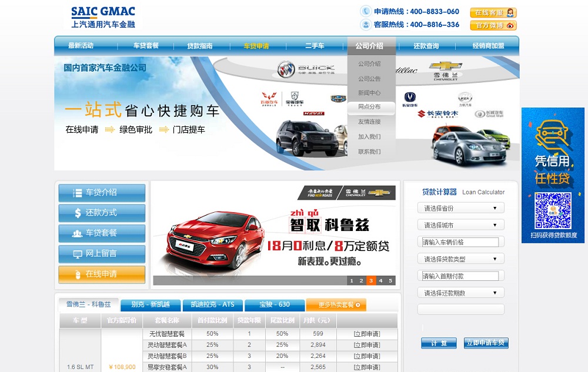Click 立即申请 for 灵动智慧套餐B row
This screenshot has width=588, height=372.
pyautogui.click(x=367, y=356)
